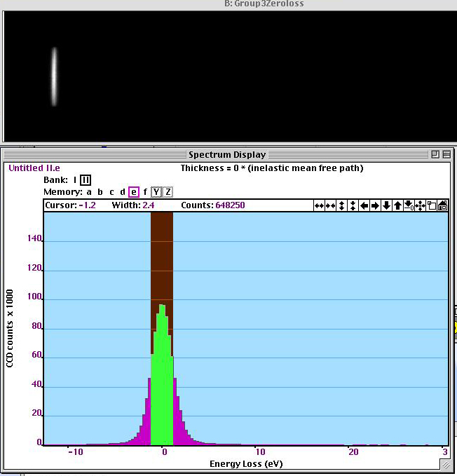The width and height of the screenshot is (457, 476).
Task: Select memory slot d
Action: 123,192
